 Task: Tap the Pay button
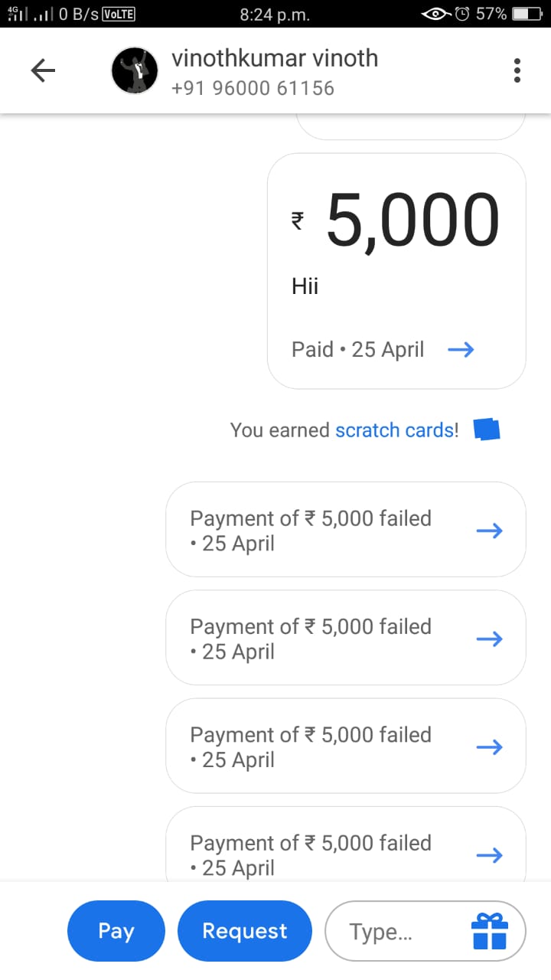point(116,931)
